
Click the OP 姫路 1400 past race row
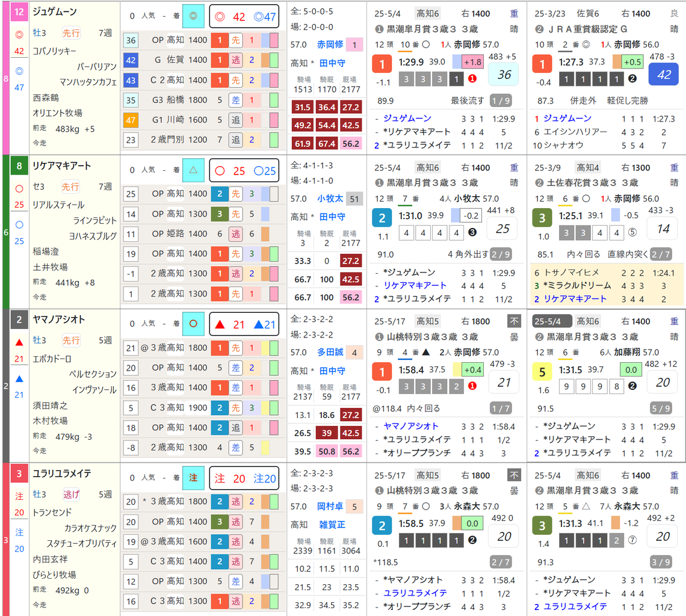click(203, 234)
